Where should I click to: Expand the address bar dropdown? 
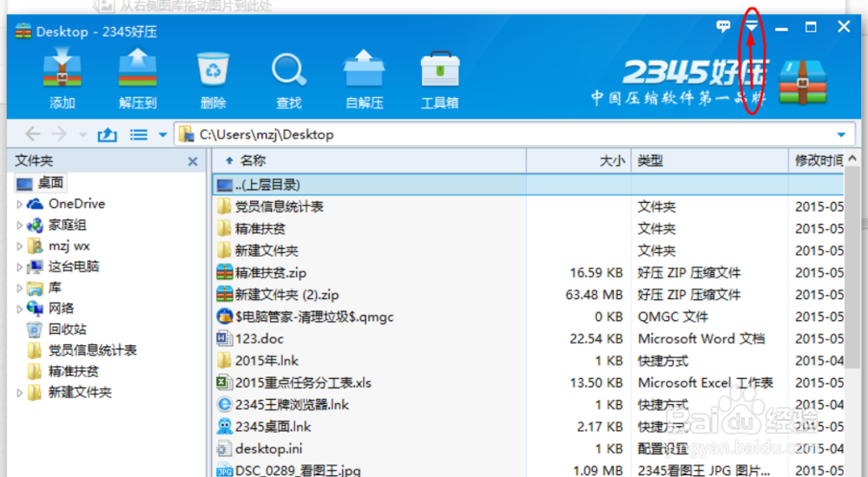point(841,134)
